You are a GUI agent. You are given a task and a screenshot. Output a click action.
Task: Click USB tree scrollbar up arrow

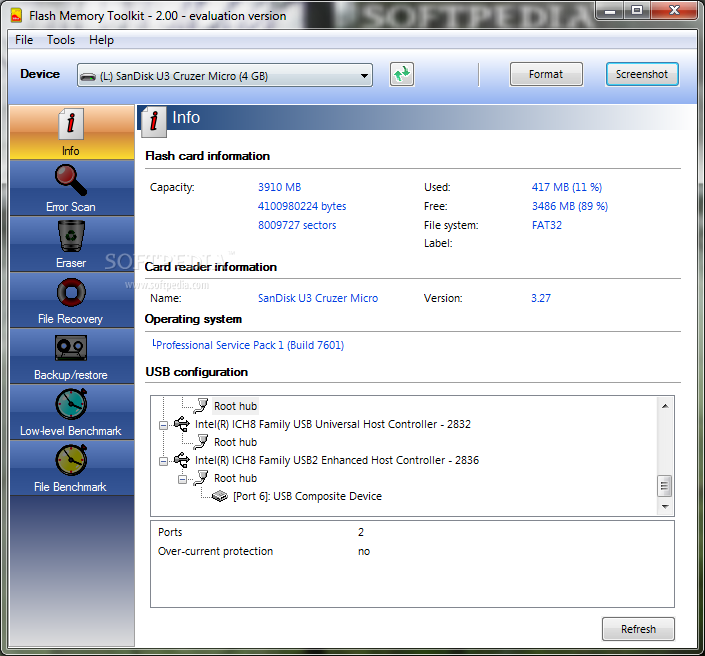click(x=665, y=406)
